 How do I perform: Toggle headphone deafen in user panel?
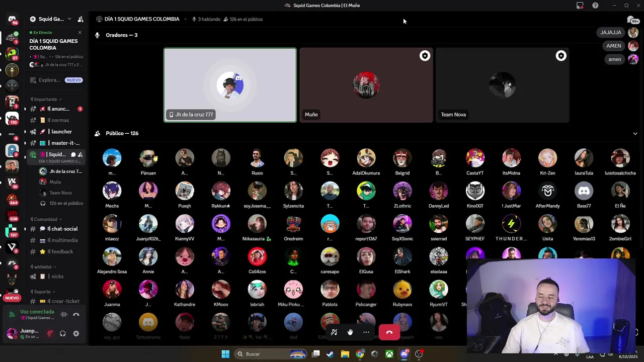point(63,333)
